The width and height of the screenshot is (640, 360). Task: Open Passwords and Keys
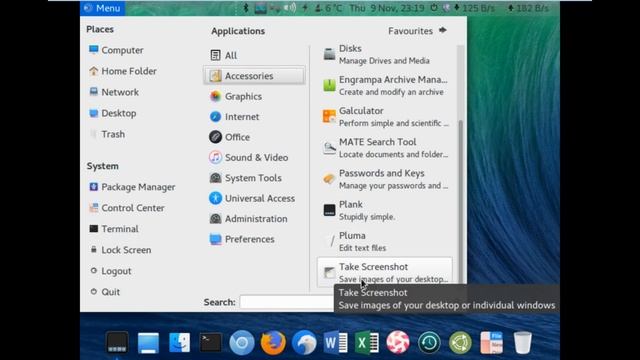click(385, 179)
